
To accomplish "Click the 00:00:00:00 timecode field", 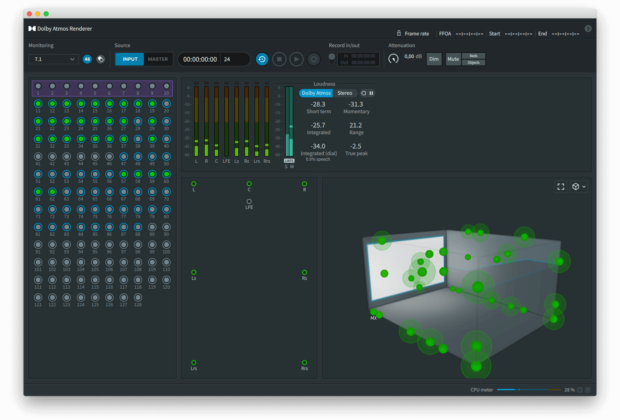I will (200, 59).
